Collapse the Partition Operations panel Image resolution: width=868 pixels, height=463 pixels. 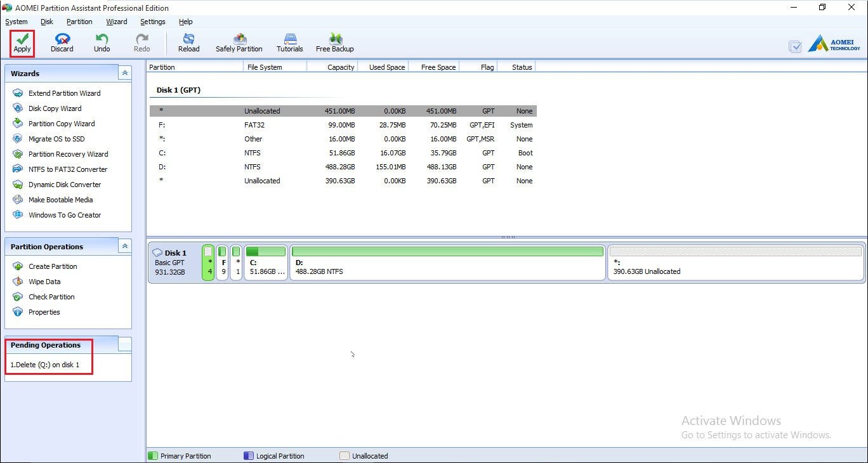[x=125, y=246]
